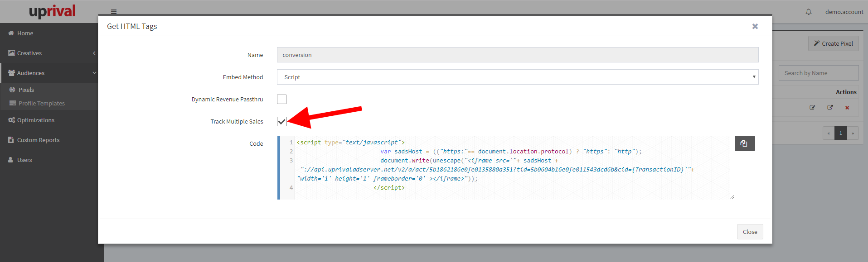
Task: Go to pagination page 1
Action: pyautogui.click(x=840, y=133)
